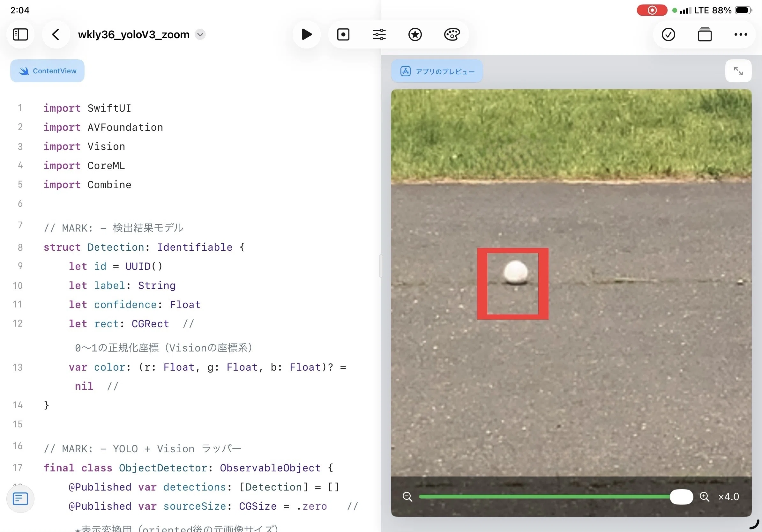
Task: Click 'let confidence: Float' line
Action: 135,305
